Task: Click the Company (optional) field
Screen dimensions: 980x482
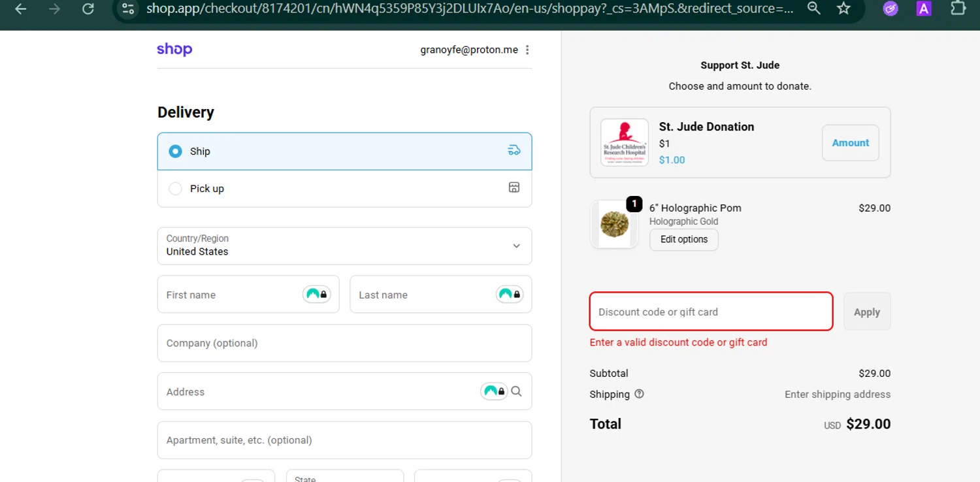Action: point(345,343)
